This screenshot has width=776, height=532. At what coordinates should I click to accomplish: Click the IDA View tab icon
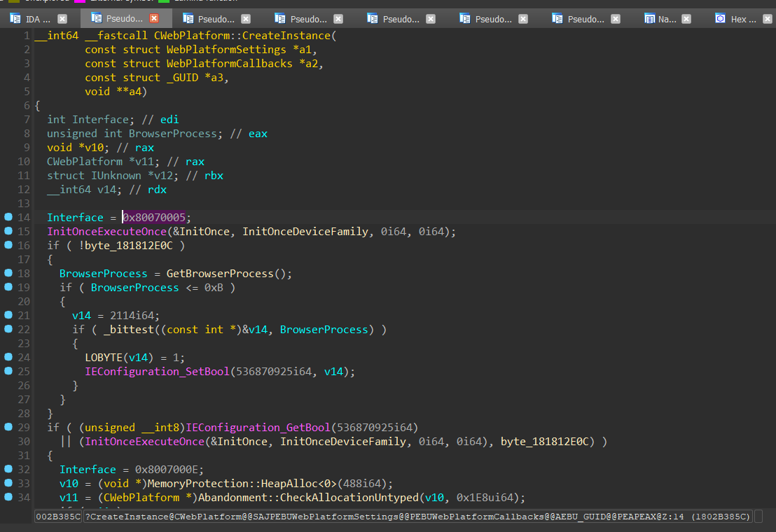(x=15, y=19)
